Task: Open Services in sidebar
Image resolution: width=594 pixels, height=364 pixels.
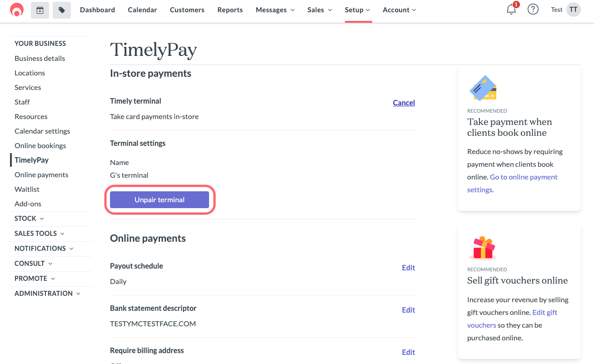Action: coord(28,87)
